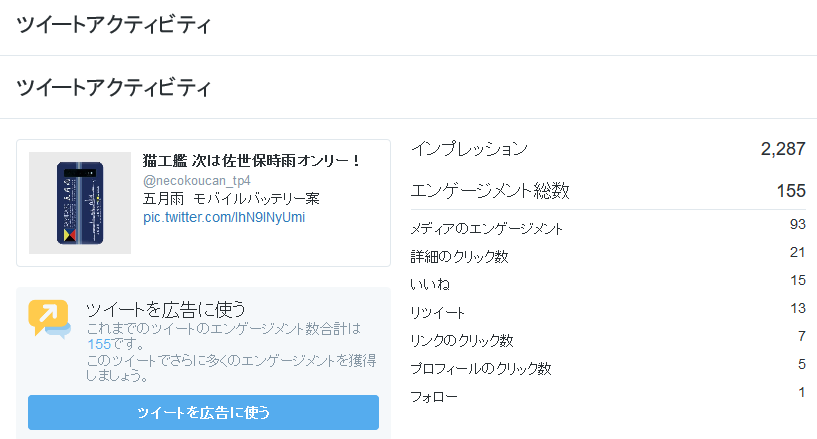Open the pic.twitter.com/lhN9INyUmi link
This screenshot has width=817, height=439.
pos(224,217)
